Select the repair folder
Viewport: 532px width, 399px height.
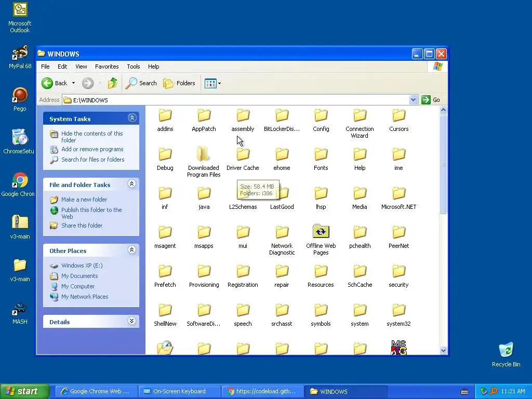pos(282,276)
